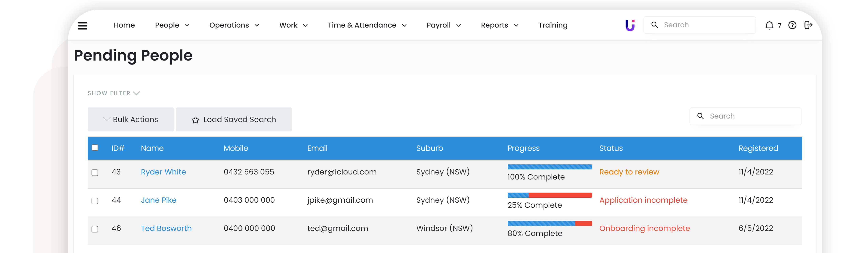Go to Home in the navigation bar

click(124, 25)
